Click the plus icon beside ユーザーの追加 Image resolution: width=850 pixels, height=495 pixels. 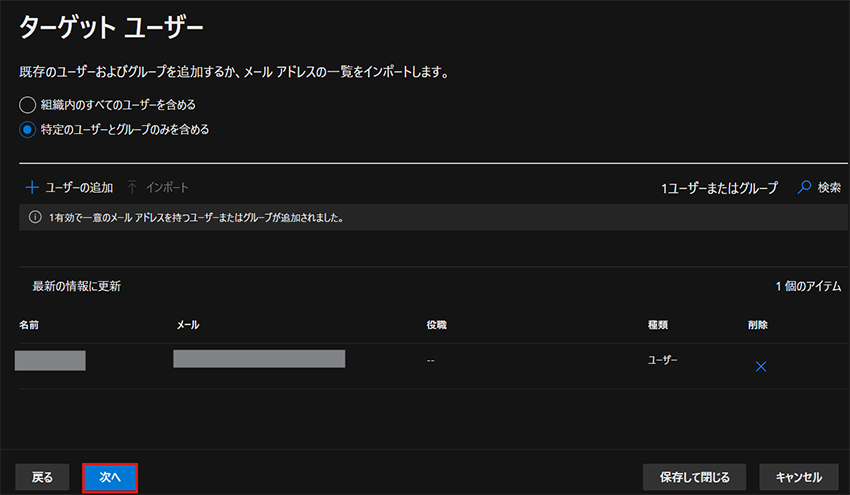pyautogui.click(x=32, y=188)
